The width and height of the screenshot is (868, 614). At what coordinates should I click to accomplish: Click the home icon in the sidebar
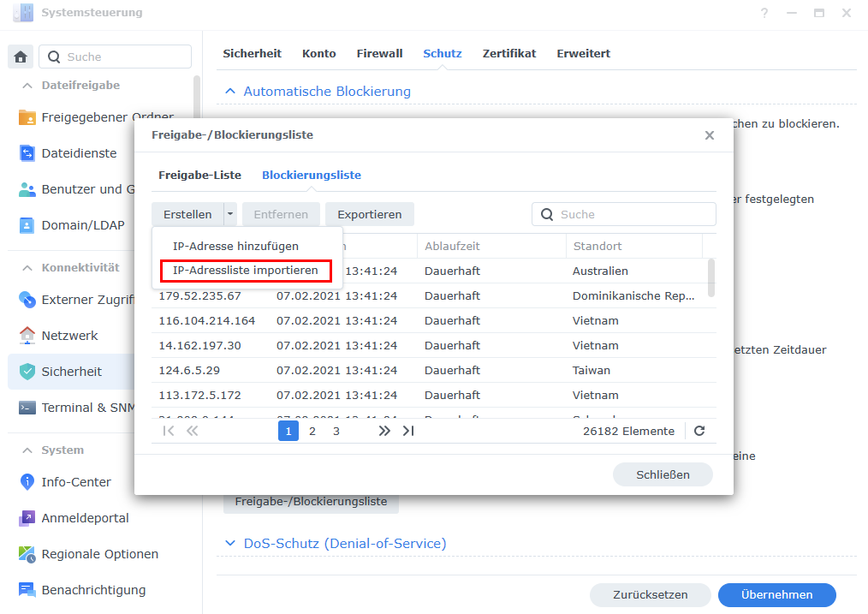coord(21,57)
